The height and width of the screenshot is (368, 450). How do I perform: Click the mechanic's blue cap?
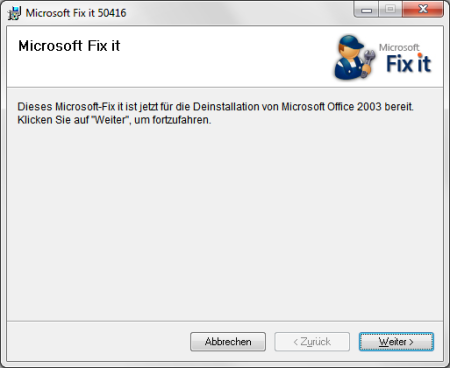pos(350,42)
